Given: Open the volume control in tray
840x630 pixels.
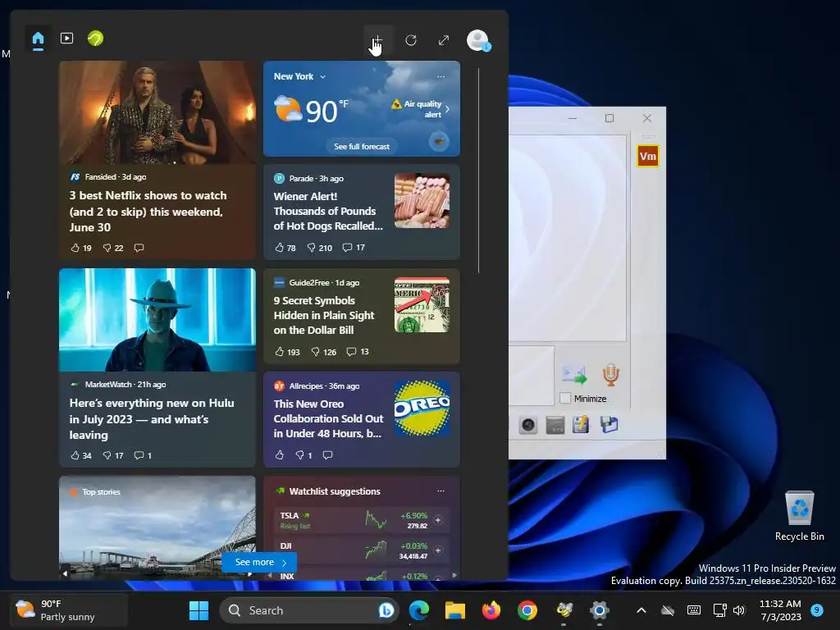Looking at the screenshot, I should 739,610.
